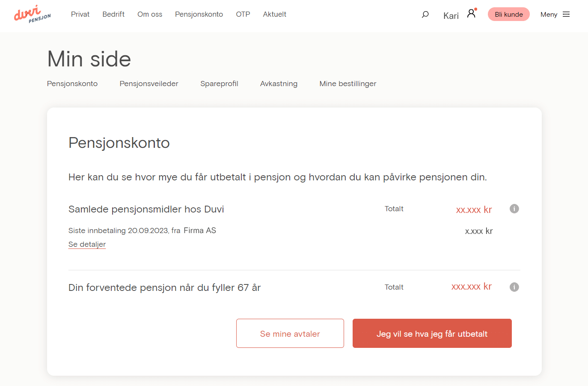Viewport: 588px width, 386px height.
Task: Open the info icon next to samlede pensjonsmidler total
Action: tap(514, 209)
